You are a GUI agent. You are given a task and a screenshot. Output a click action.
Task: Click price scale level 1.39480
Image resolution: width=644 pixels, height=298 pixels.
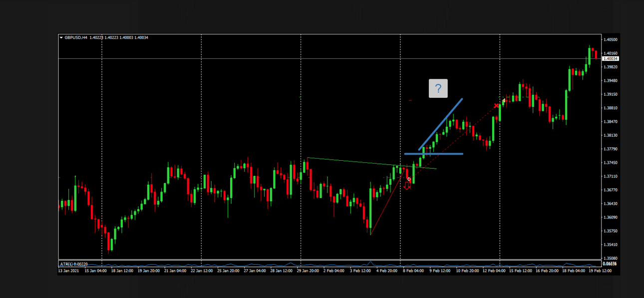[611, 80]
